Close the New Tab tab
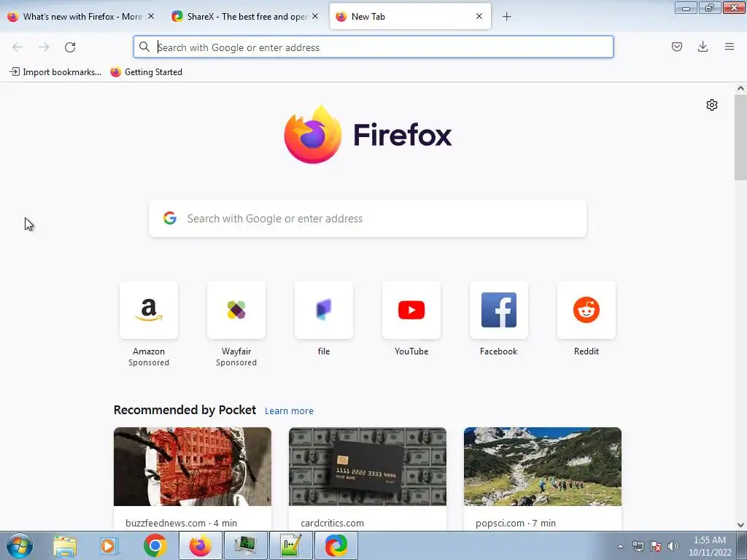Viewport: 747px width, 560px height. click(479, 16)
